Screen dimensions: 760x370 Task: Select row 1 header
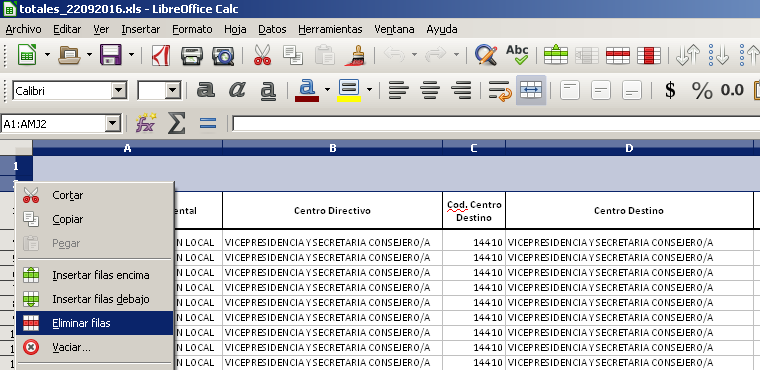16,166
